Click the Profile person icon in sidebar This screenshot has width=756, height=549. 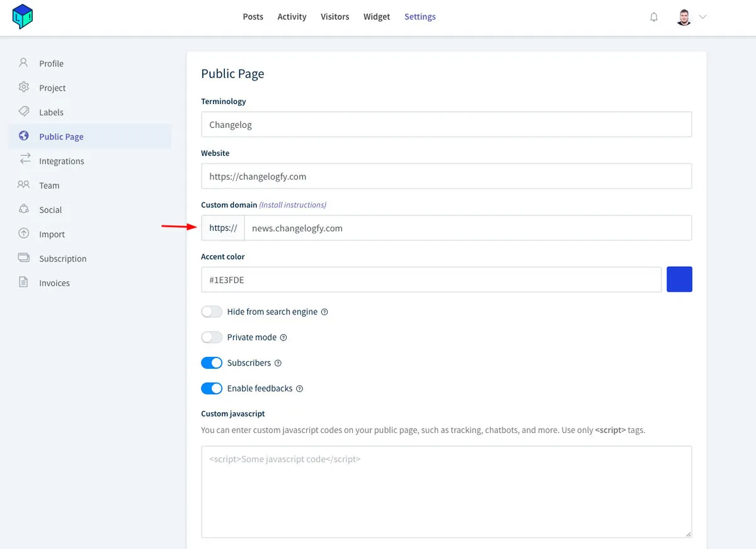24,63
